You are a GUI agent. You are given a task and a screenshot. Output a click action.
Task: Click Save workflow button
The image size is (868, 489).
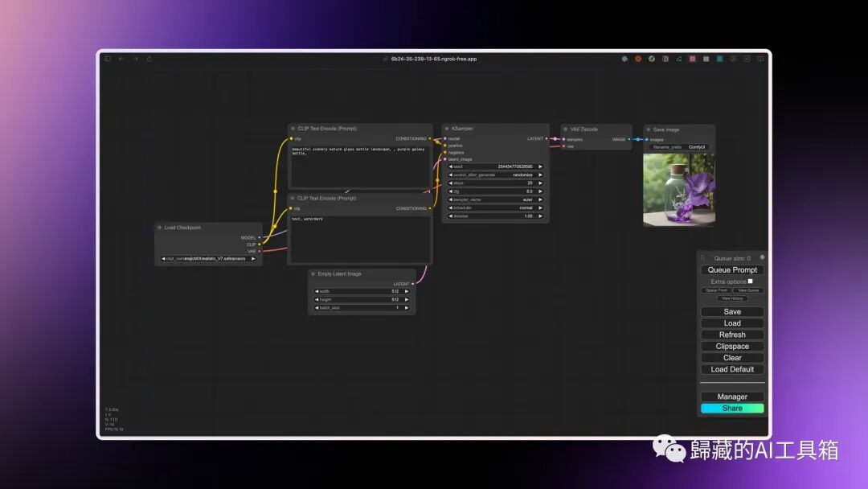[732, 312]
